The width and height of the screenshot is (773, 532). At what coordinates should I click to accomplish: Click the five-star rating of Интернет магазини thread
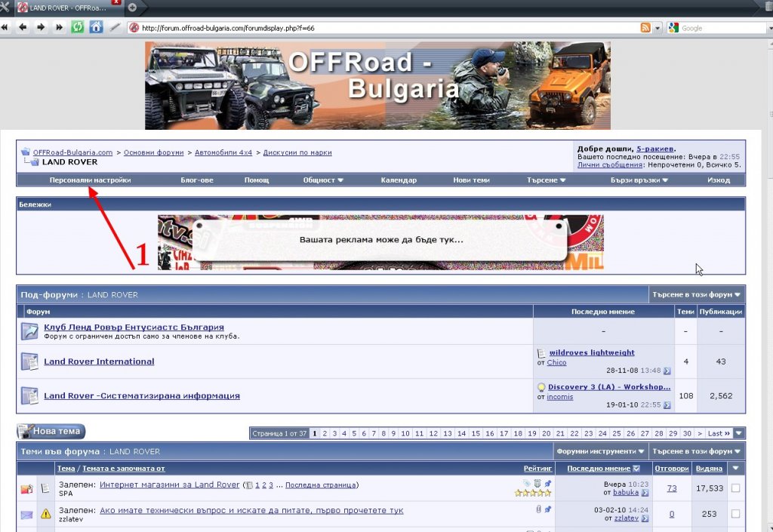tap(533, 493)
